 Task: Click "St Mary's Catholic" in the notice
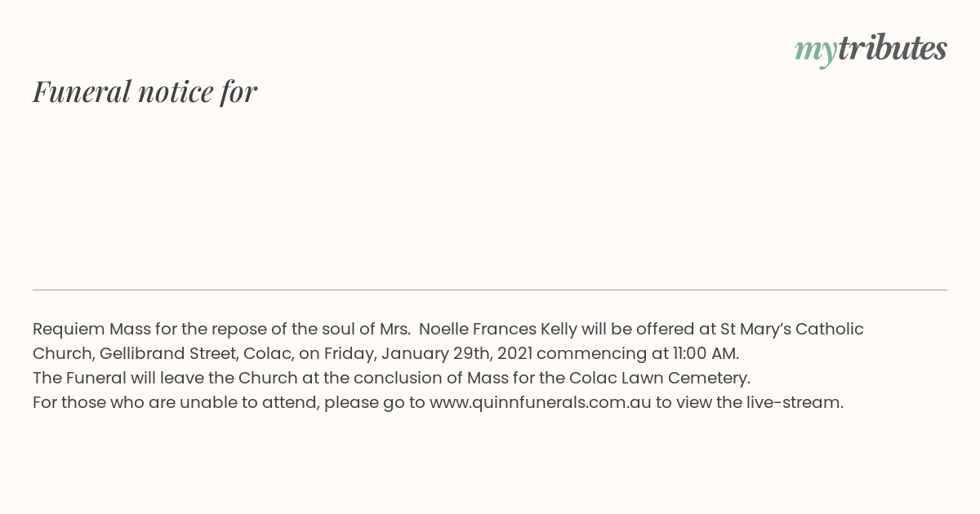point(791,329)
